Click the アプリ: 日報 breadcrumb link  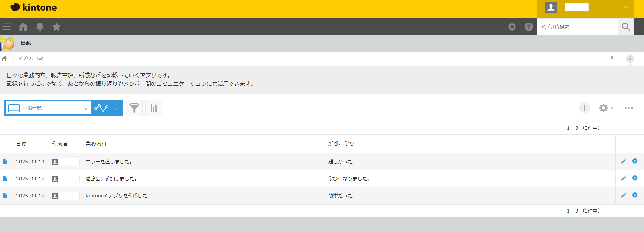(31, 58)
